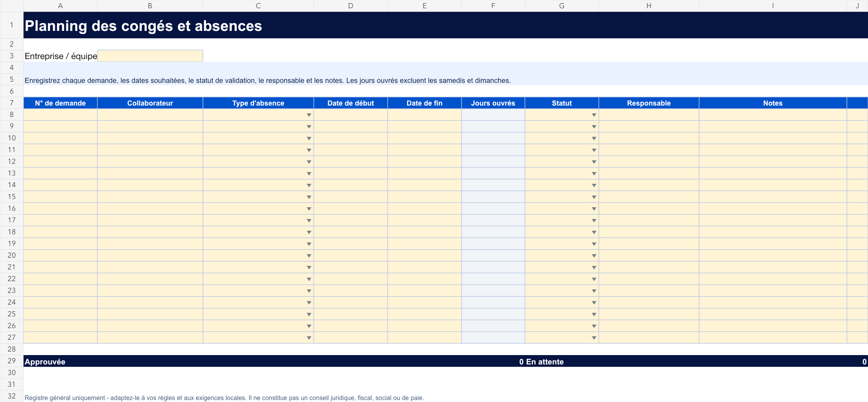Select column A header

[60, 6]
